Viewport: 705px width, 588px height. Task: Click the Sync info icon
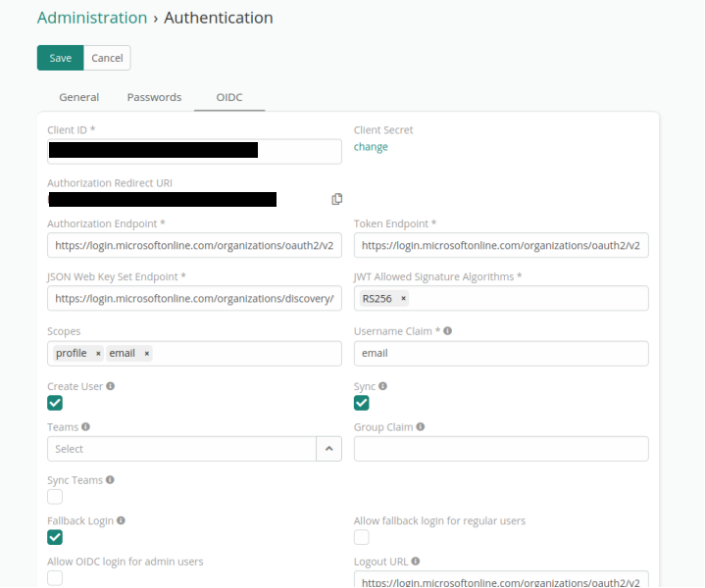click(x=382, y=386)
